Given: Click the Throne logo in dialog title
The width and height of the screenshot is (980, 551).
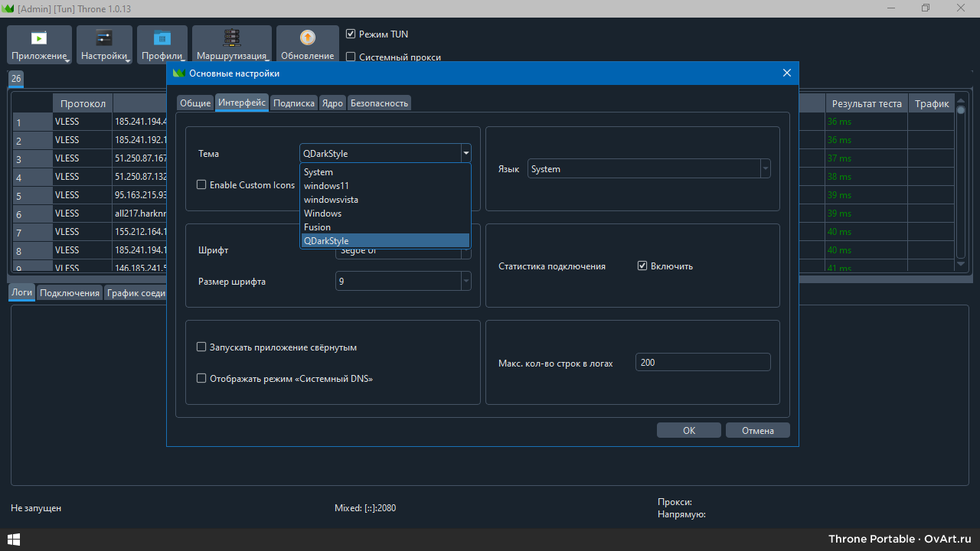Looking at the screenshot, I should (x=178, y=73).
